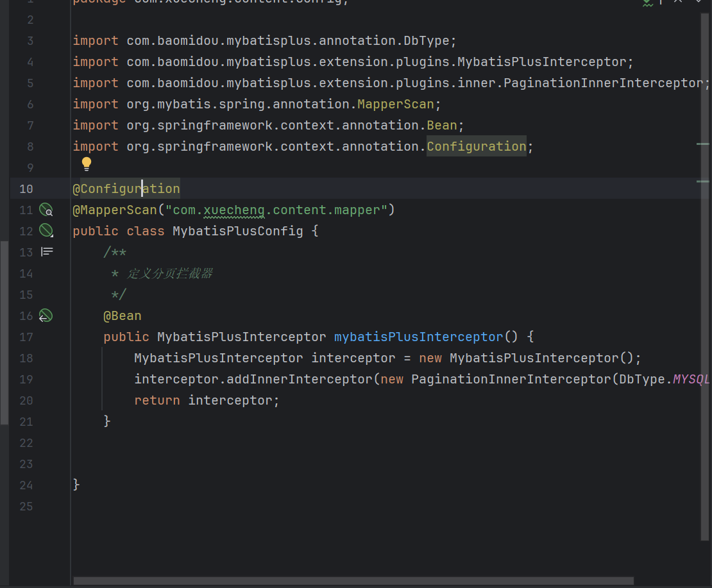Click line number 24 in the gutter
Viewport: 712px width, 588px height.
pyautogui.click(x=26, y=485)
